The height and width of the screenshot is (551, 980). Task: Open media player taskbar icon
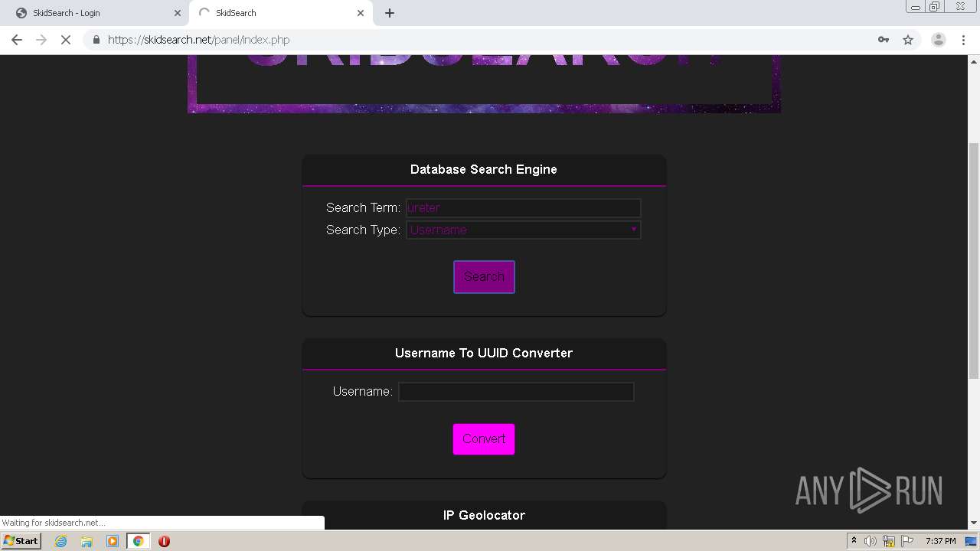(113, 541)
